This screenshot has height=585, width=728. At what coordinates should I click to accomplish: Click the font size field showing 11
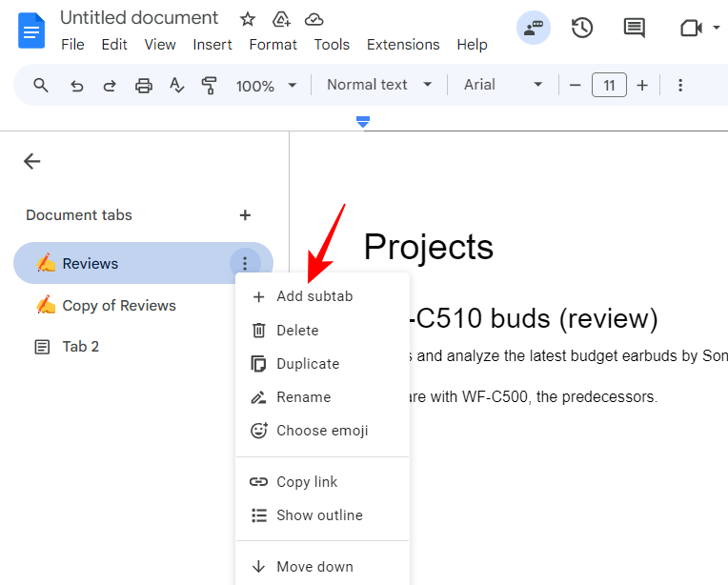coord(609,86)
